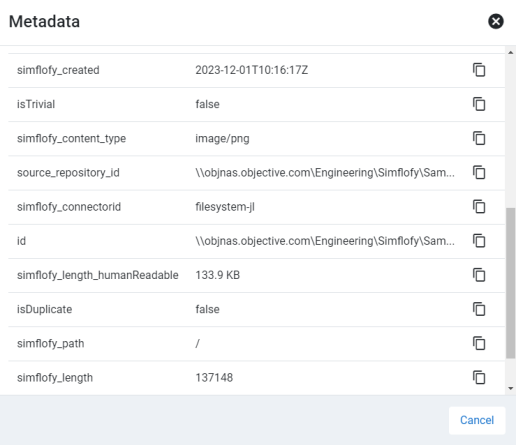Copy the id row value
Image resolution: width=516 pixels, height=445 pixels.
(x=479, y=241)
